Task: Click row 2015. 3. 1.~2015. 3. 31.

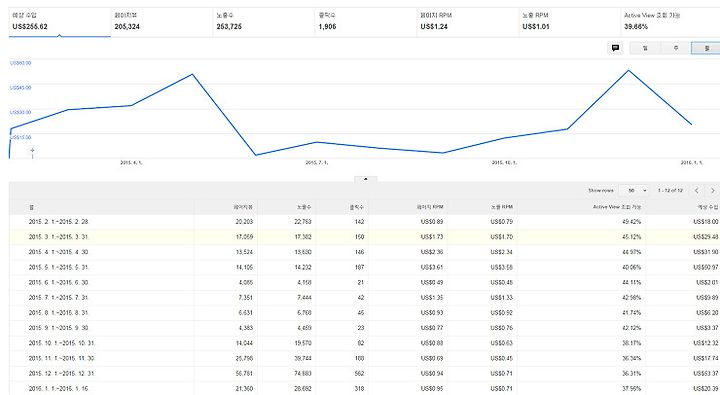Action: coord(365,237)
